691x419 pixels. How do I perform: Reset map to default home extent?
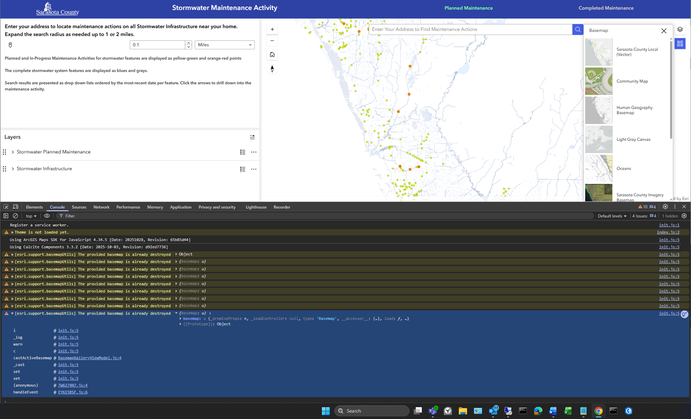[x=273, y=55]
